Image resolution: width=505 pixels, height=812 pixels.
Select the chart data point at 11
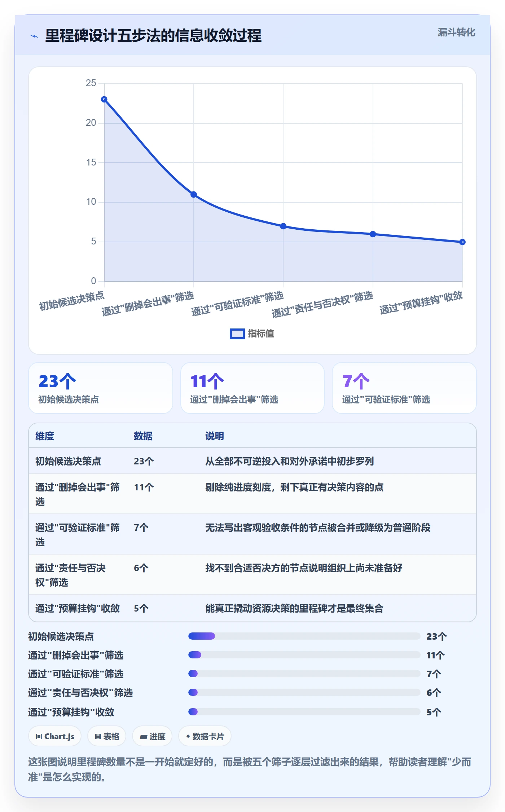194,195
